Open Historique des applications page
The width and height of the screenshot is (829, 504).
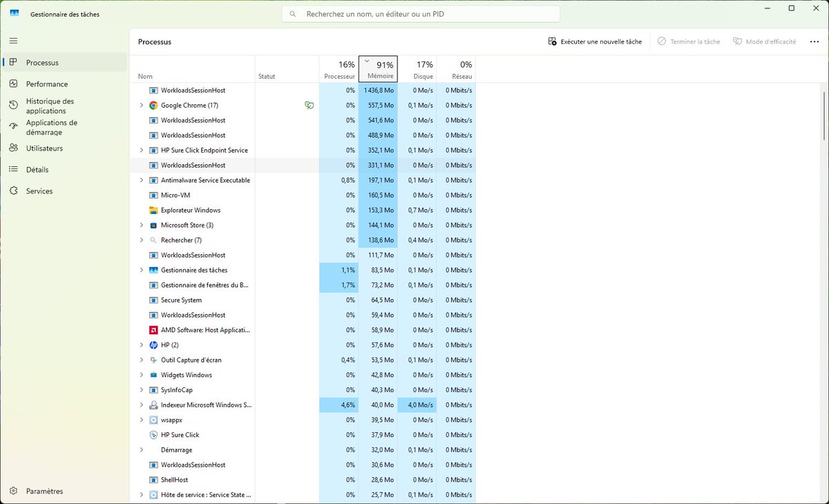click(x=65, y=105)
